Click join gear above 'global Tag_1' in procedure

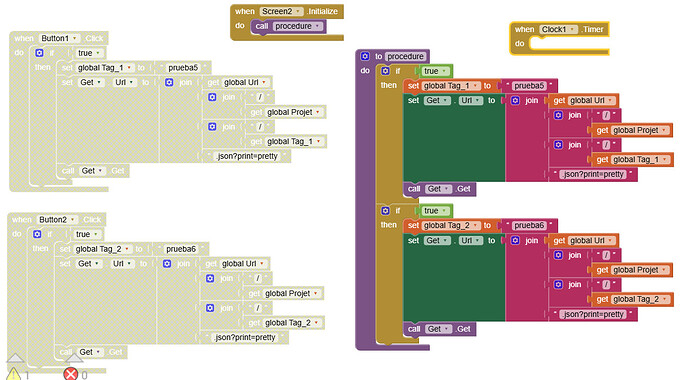pyautogui.click(x=558, y=145)
